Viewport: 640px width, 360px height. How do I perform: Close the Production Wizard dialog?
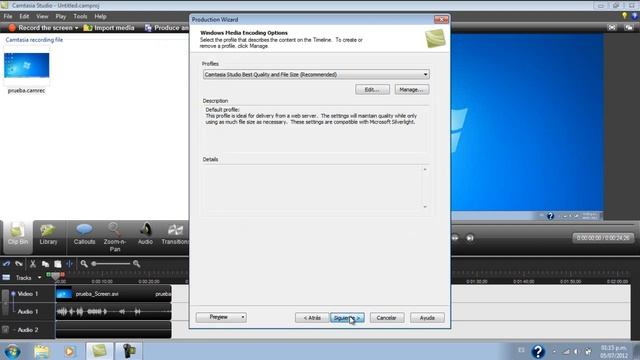coord(441,20)
